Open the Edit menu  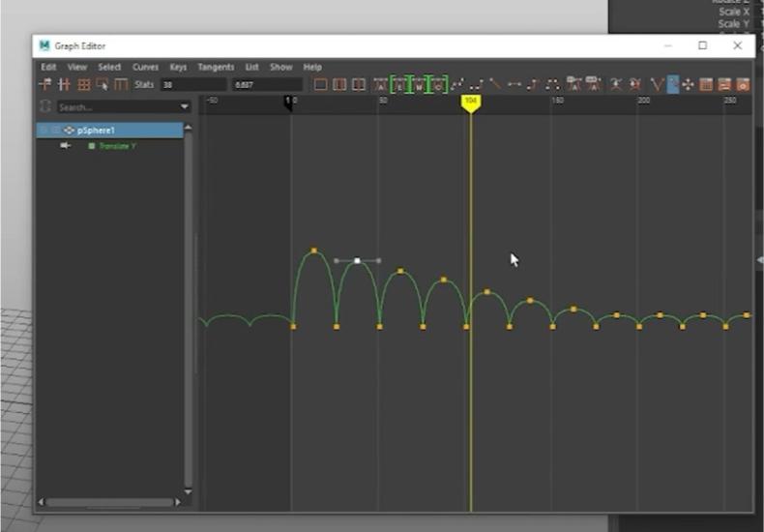pos(48,68)
